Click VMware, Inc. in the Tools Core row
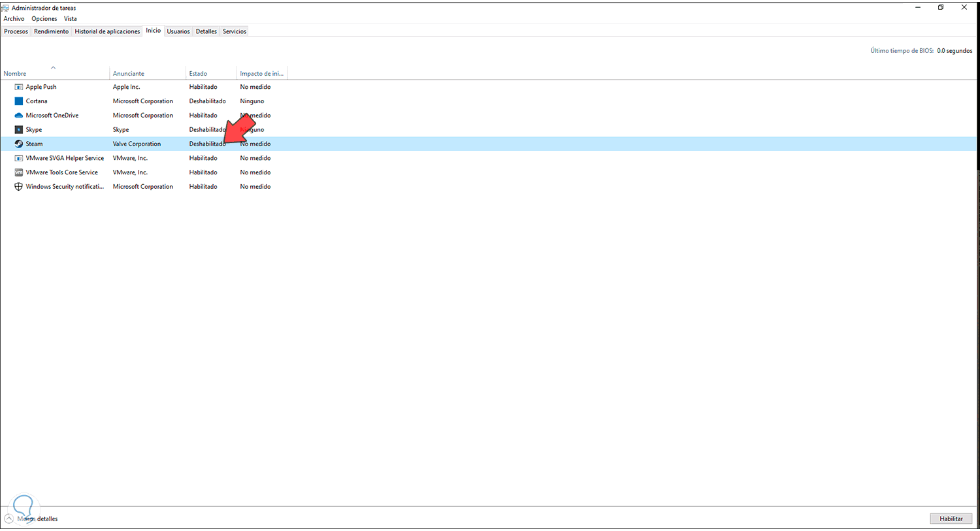This screenshot has height=531, width=980. 131,172
